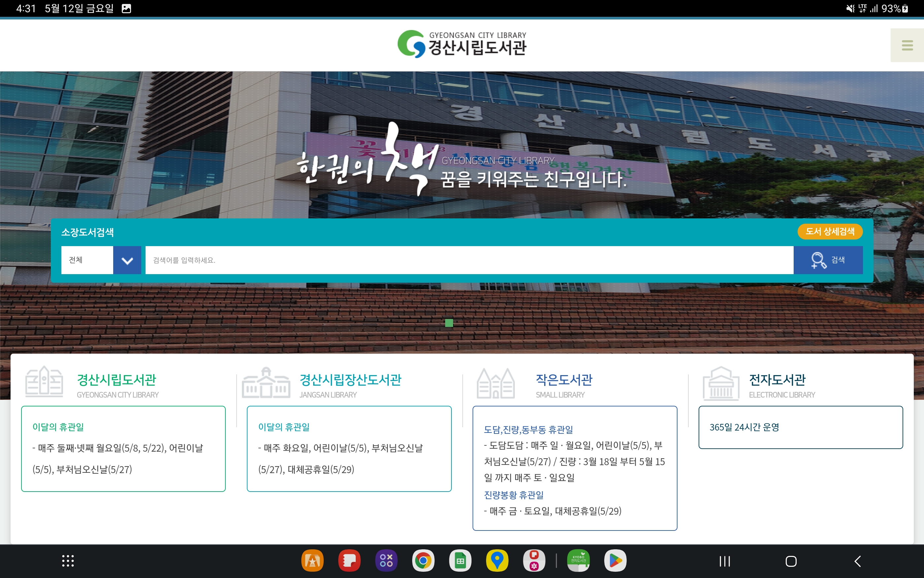Open Google Sheets from the taskbar
This screenshot has width=924, height=578.
(460, 561)
